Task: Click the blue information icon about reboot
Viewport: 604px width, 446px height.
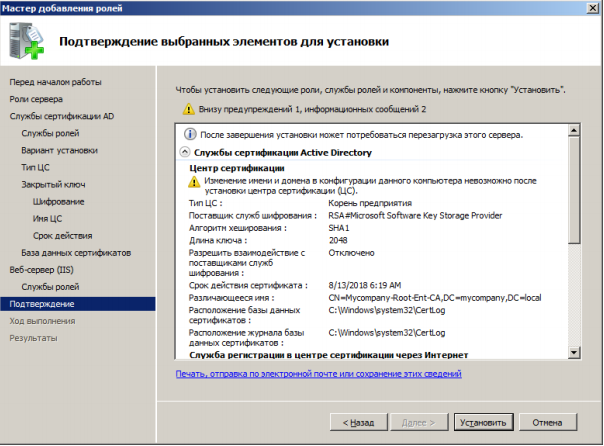Action: click(186, 134)
